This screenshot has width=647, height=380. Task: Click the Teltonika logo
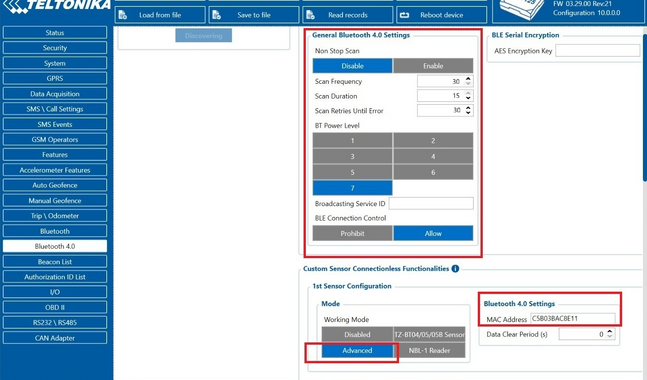[57, 7]
